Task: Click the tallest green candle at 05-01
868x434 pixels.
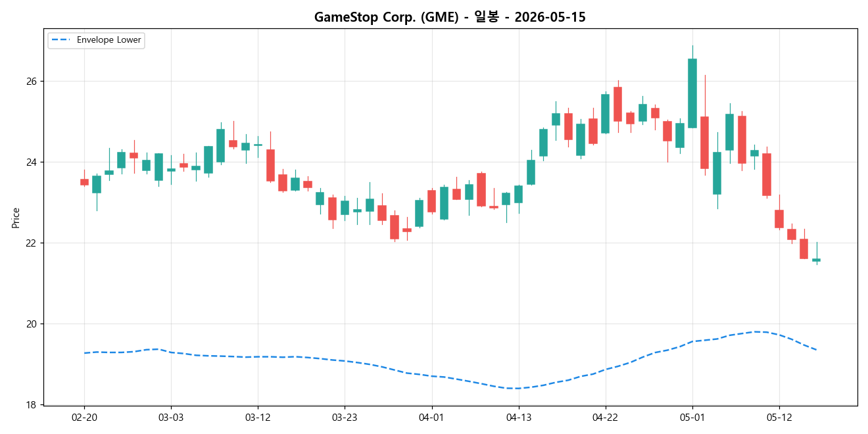Action: pos(692,93)
